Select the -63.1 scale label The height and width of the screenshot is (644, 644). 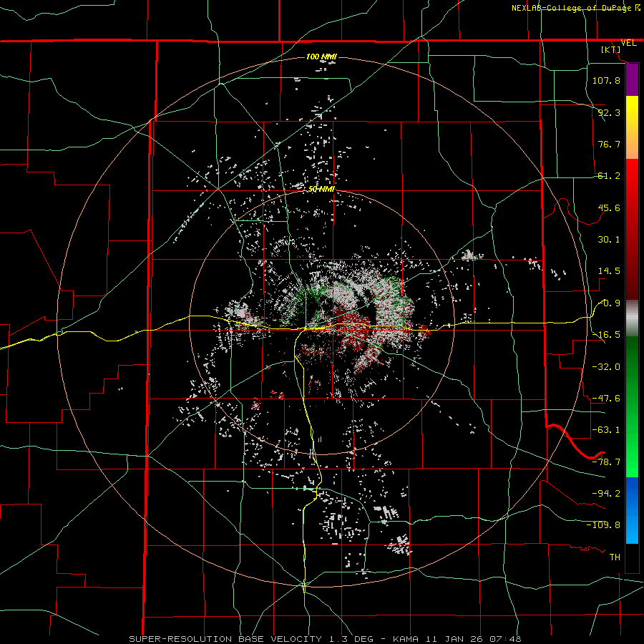click(606, 430)
